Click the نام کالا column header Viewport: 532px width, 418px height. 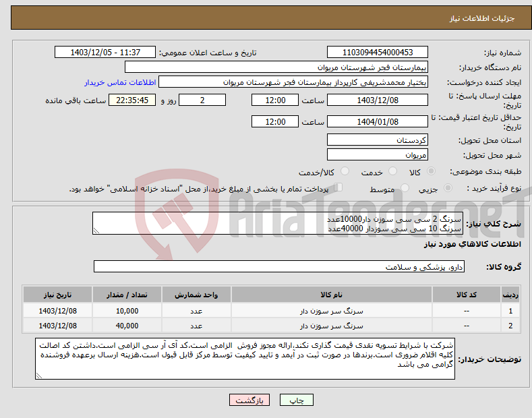[x=332, y=295]
